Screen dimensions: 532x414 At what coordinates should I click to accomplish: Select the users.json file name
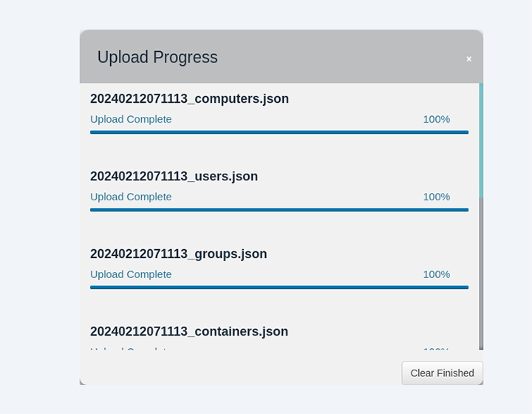[x=174, y=177]
